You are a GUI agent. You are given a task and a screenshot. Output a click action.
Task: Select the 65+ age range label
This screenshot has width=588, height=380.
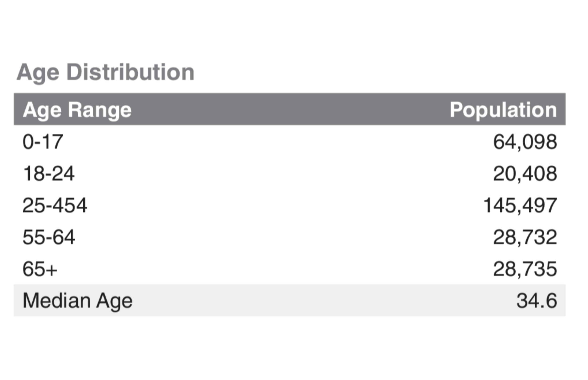40,269
